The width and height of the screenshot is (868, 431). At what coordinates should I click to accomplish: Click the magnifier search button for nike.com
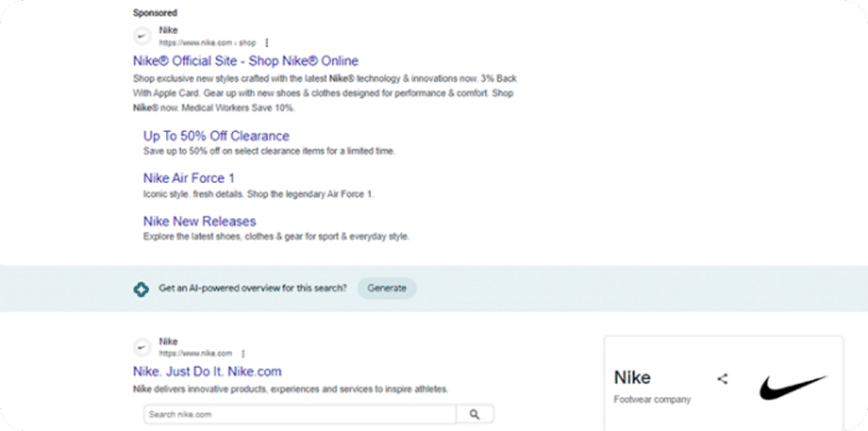pyautogui.click(x=474, y=414)
